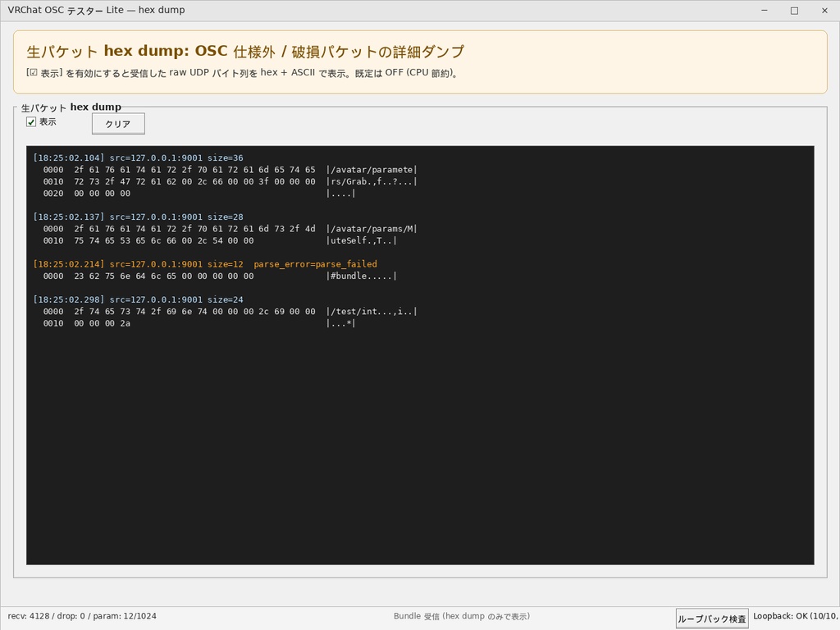This screenshot has width=840, height=630.
Task: Enable hex dump display via 表示 checkbox
Action: (x=30, y=121)
